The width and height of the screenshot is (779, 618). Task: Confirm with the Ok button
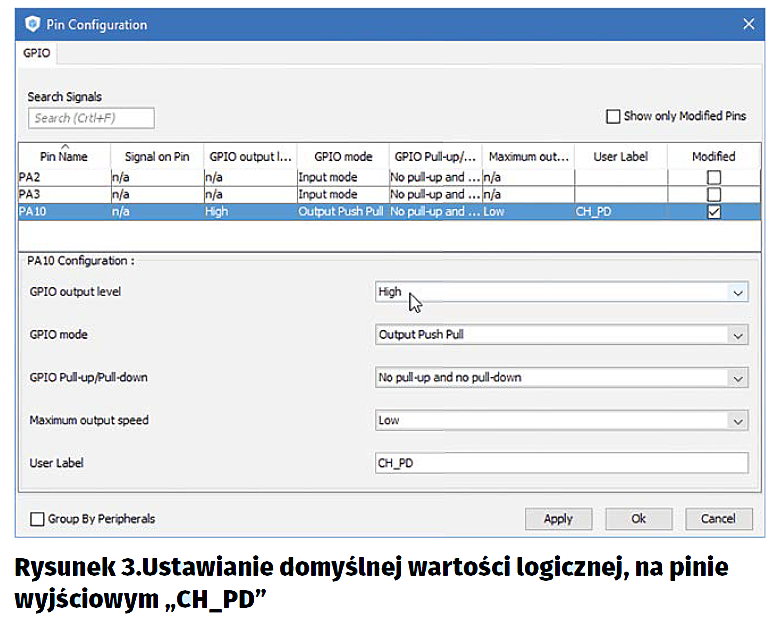[x=638, y=519]
